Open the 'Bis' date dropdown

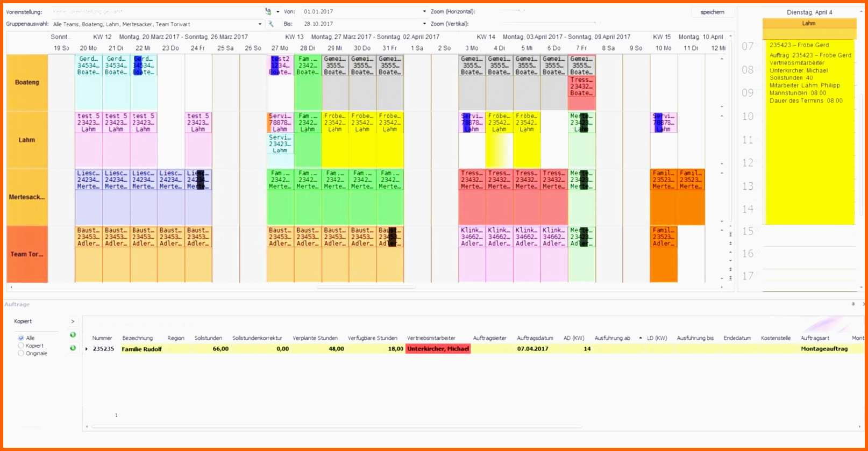[424, 24]
